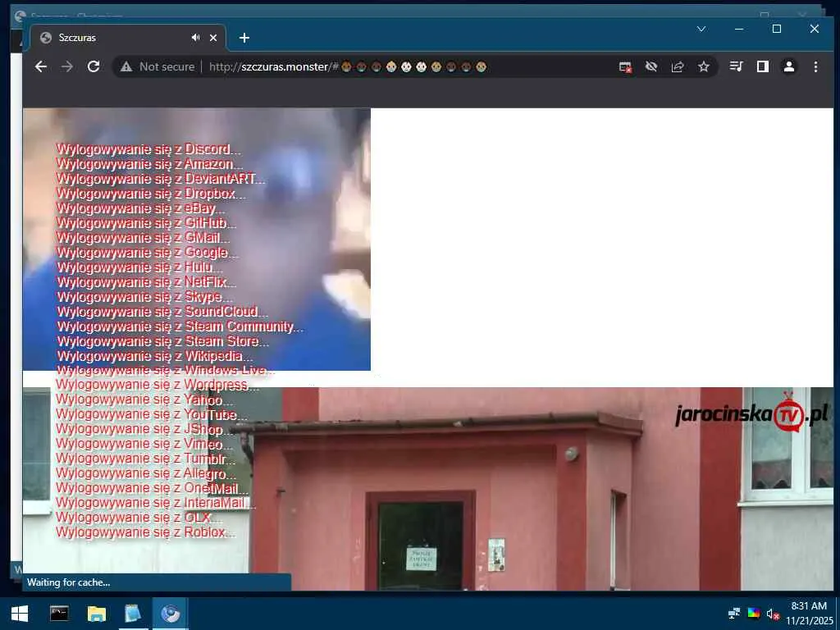The height and width of the screenshot is (630, 840).
Task: Click the 'Wylogowywanie się z Discord' line
Action: click(148, 149)
